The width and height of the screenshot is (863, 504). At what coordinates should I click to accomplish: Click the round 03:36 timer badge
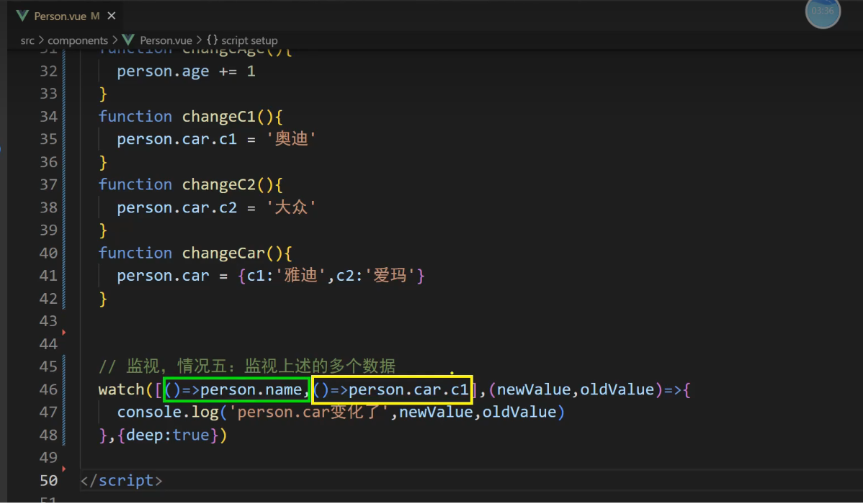tap(823, 11)
